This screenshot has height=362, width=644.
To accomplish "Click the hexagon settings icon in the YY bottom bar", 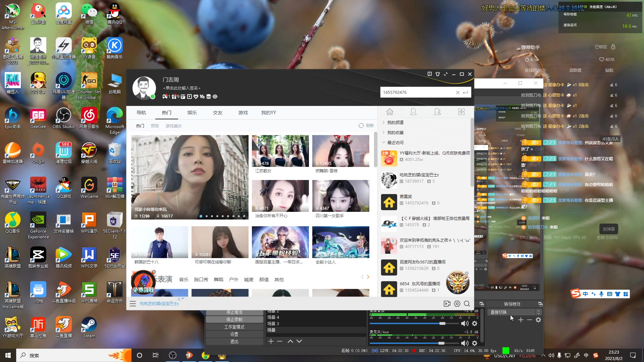I will click(x=457, y=304).
